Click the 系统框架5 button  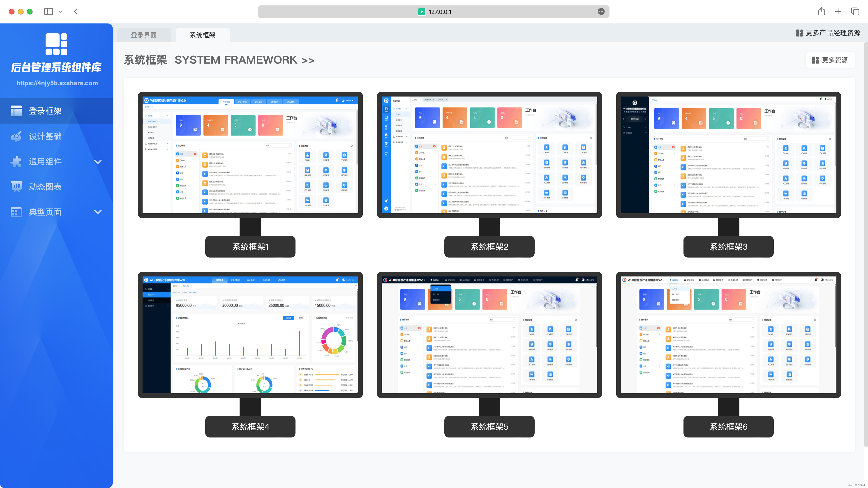pos(489,427)
